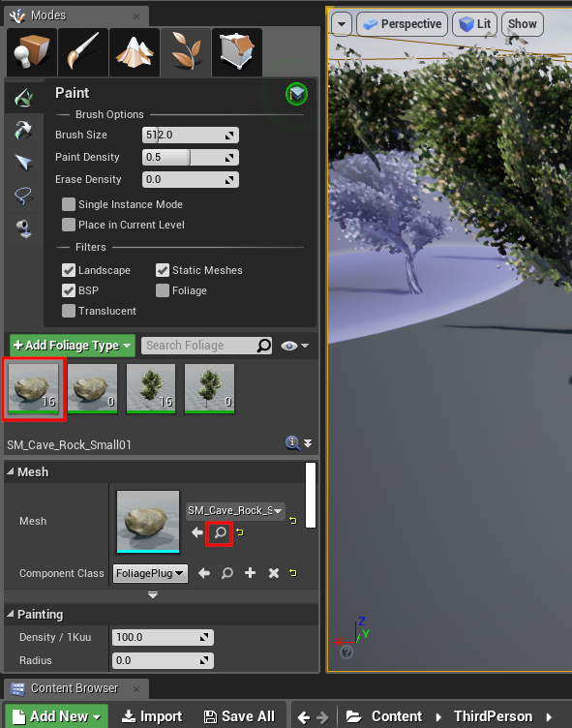Go to ThirdPerson in path breadcrumb
Image resolution: width=572 pixels, height=728 pixels.
pos(493,716)
